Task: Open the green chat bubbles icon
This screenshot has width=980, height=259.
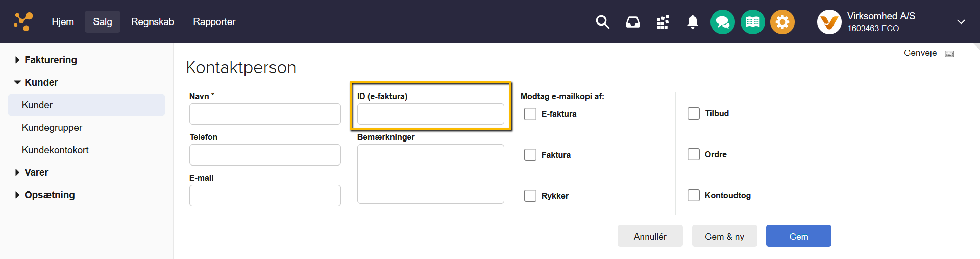Action: pos(722,22)
